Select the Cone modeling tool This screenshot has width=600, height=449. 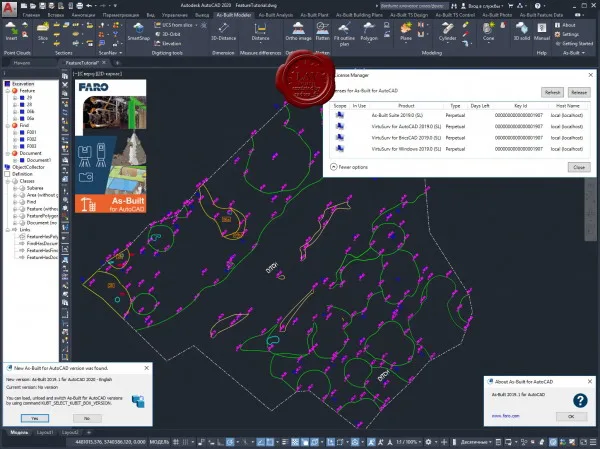click(x=488, y=31)
